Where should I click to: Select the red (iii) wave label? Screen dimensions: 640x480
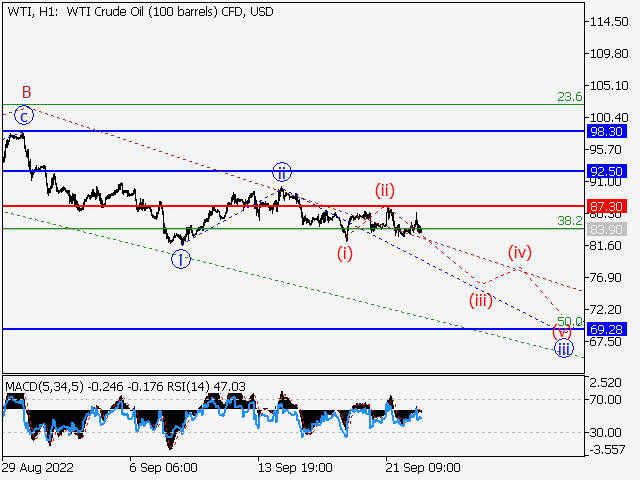coord(480,300)
